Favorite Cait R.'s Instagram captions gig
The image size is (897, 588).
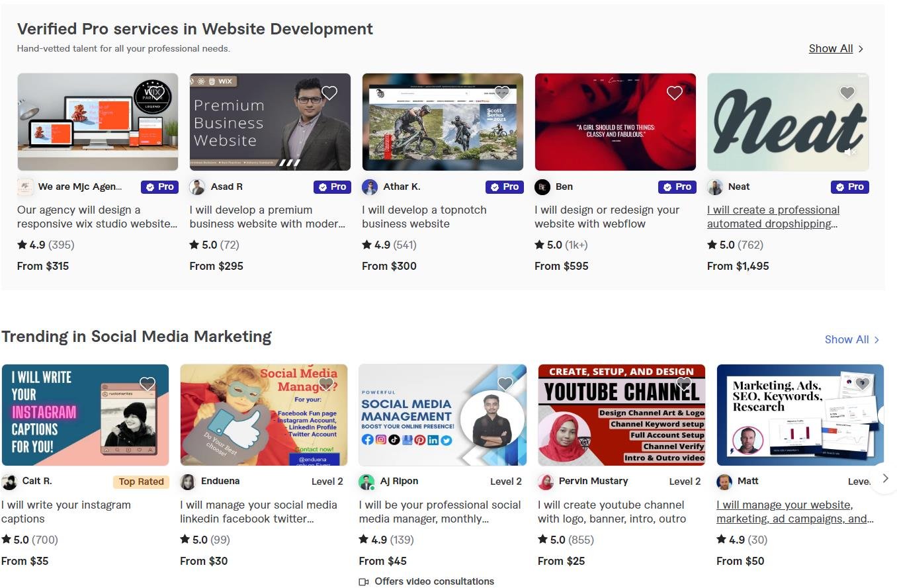pyautogui.click(x=148, y=384)
